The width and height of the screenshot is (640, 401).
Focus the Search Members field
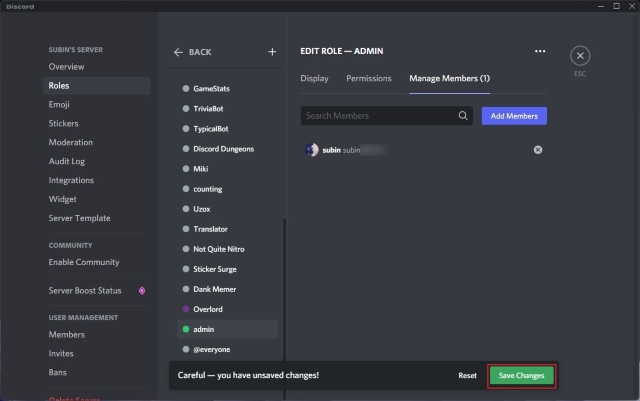[387, 116]
